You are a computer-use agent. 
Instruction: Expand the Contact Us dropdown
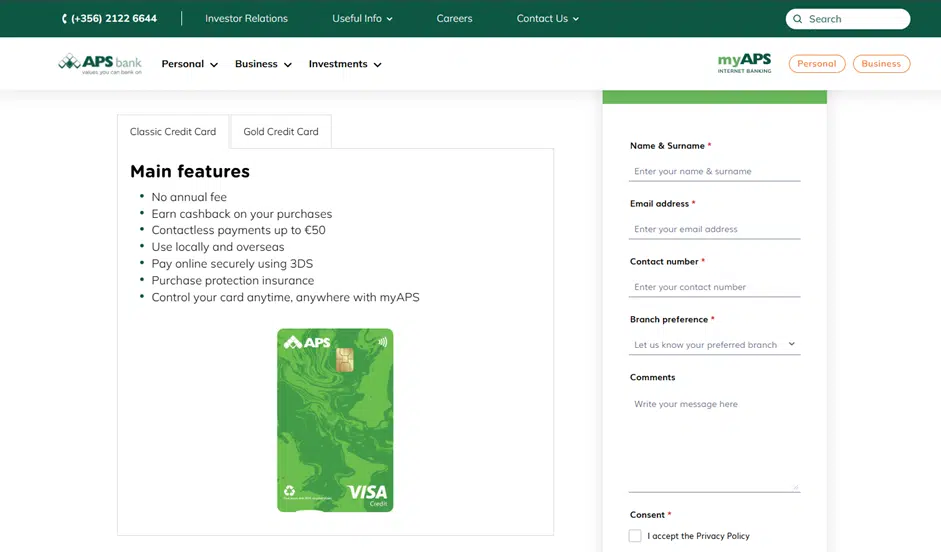pos(548,19)
